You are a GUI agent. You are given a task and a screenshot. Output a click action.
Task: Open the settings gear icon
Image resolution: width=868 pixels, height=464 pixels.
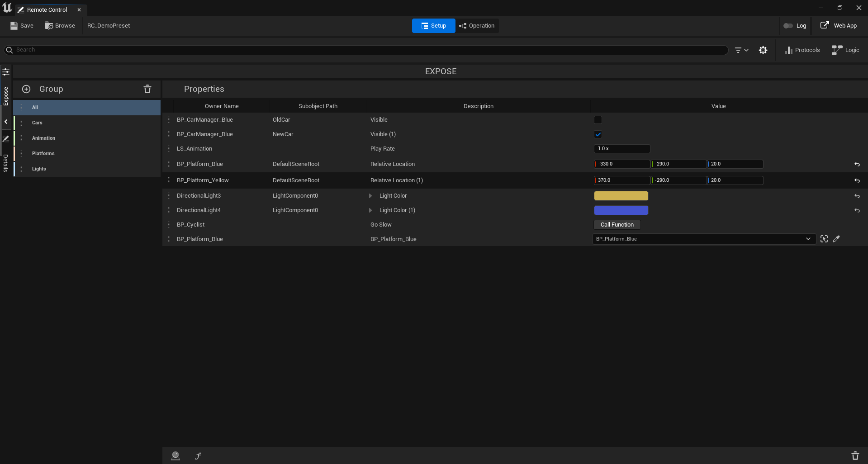(763, 50)
